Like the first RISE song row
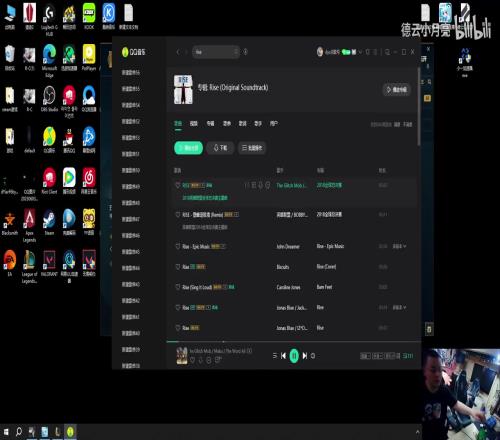 point(178,185)
